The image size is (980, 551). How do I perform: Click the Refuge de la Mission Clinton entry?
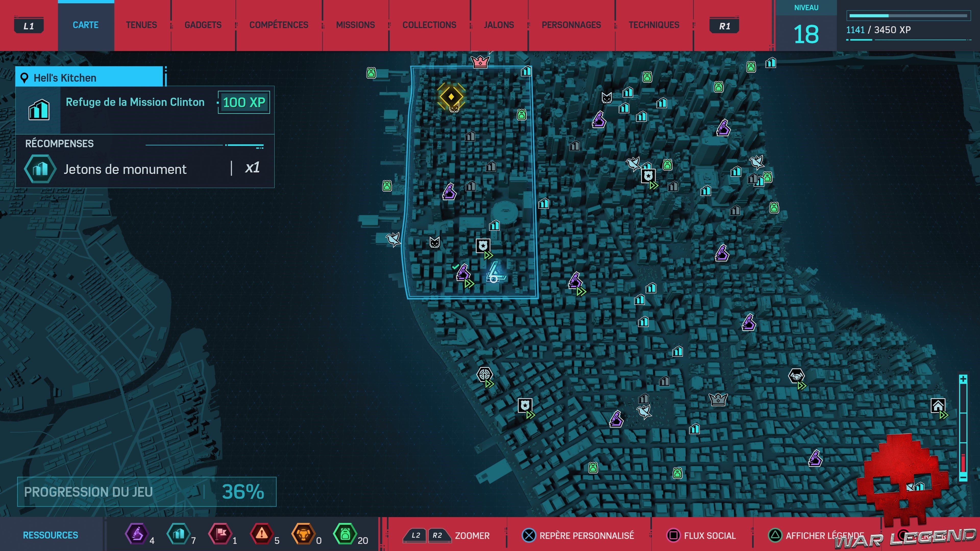pos(135,102)
